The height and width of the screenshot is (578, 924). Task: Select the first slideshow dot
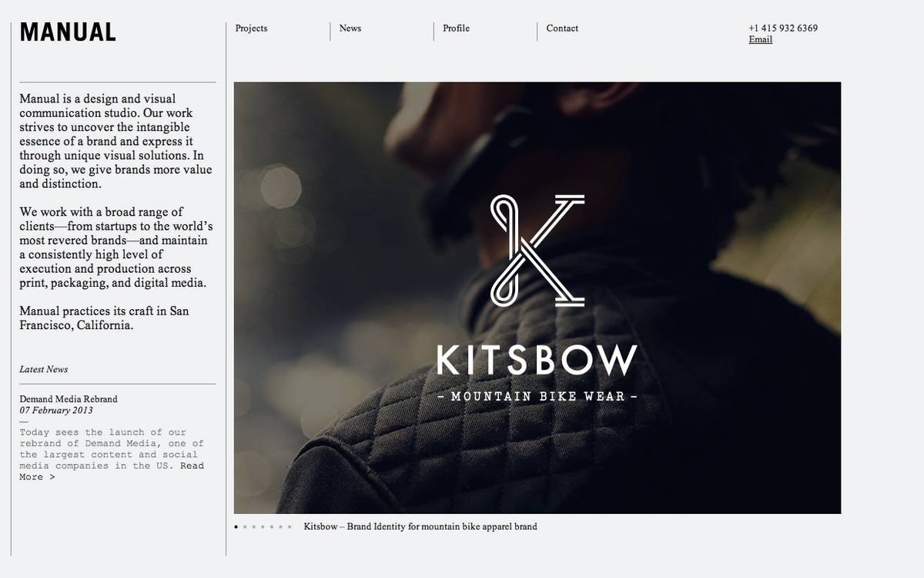236,527
